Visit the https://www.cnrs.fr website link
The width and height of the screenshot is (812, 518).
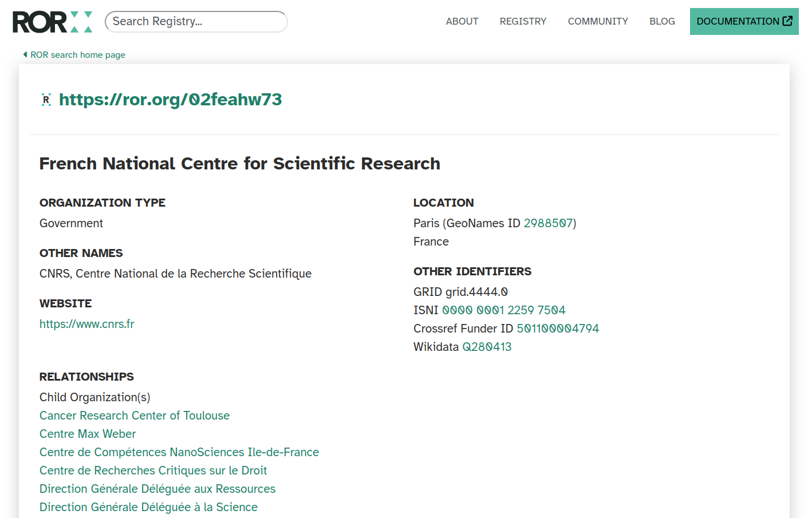pyautogui.click(x=87, y=324)
